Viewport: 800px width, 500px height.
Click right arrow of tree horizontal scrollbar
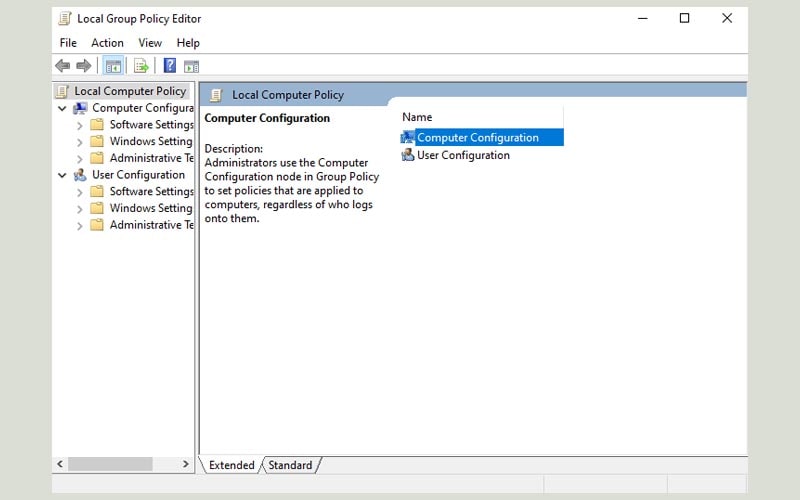186,464
